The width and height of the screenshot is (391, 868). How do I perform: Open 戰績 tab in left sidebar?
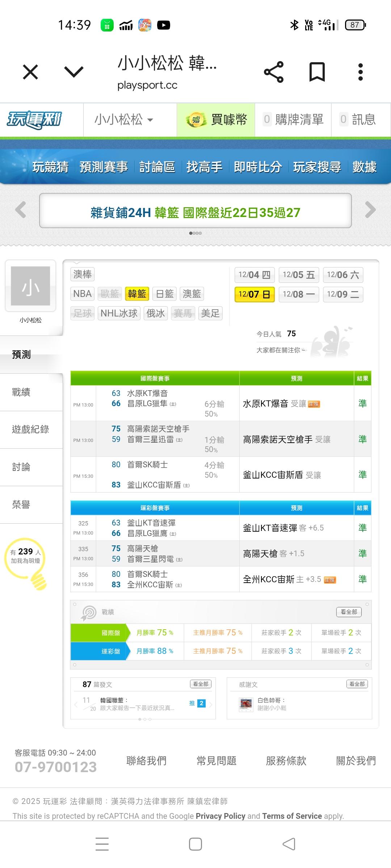tap(21, 392)
